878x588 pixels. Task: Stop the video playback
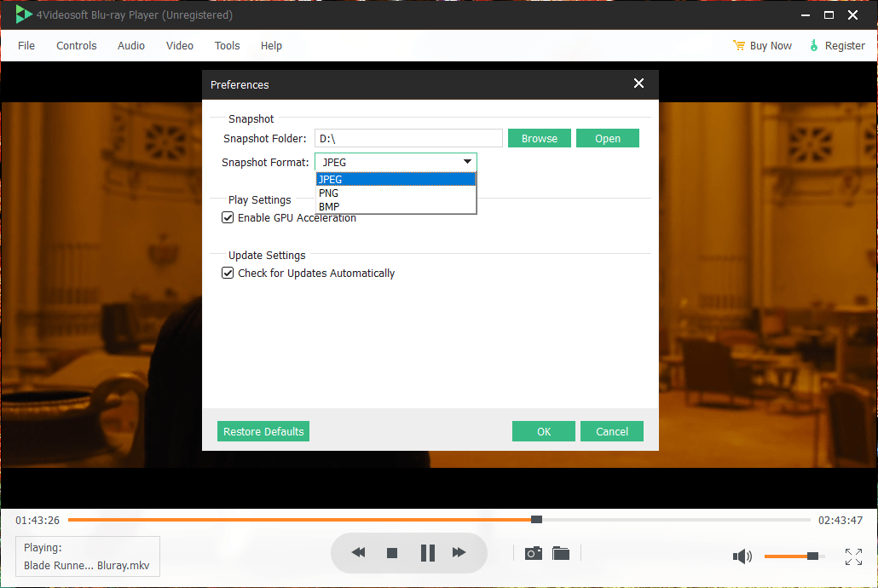click(392, 553)
